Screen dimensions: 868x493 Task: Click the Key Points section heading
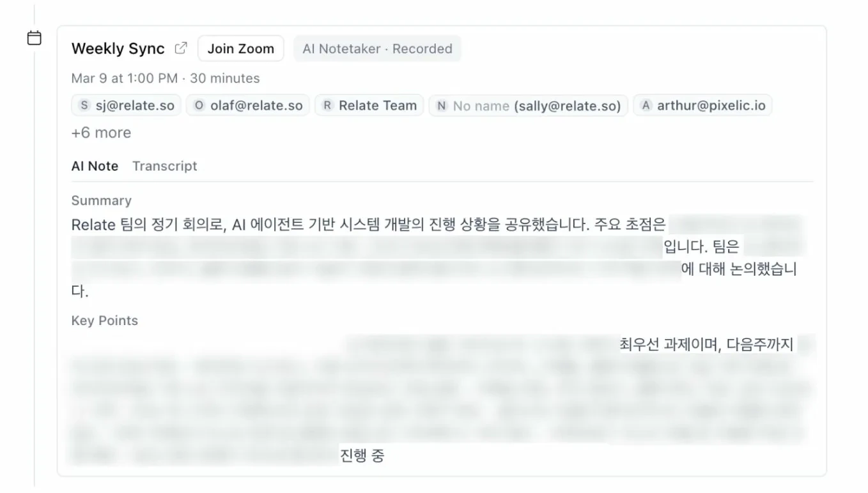point(104,321)
